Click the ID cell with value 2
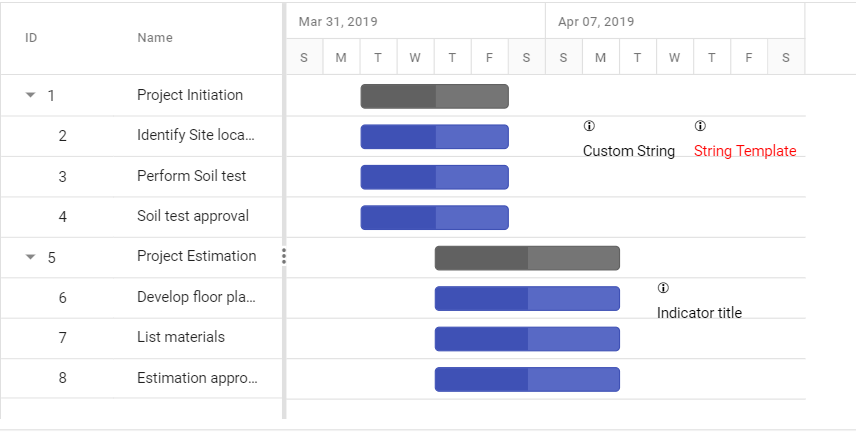 (62, 136)
